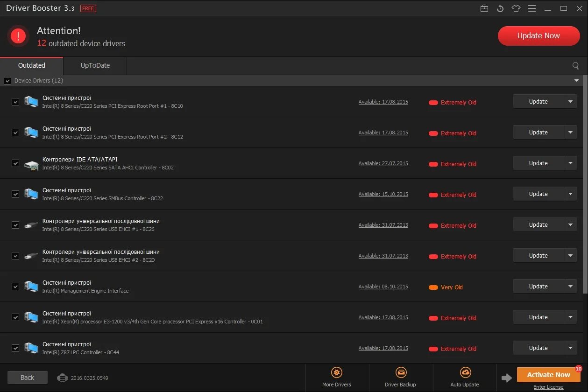Screen dimensions: 588x392
Task: Update the Xeon PCI Express x16 Controller driver
Action: click(x=538, y=317)
